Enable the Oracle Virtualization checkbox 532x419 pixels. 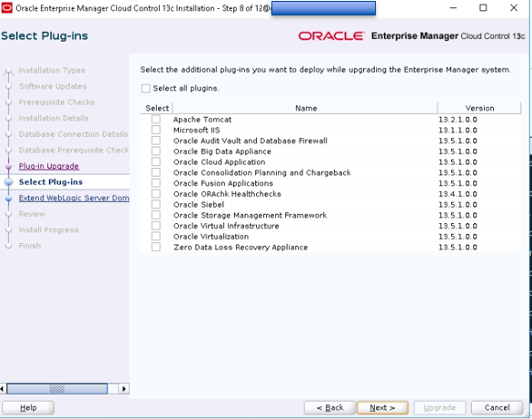[x=156, y=237]
